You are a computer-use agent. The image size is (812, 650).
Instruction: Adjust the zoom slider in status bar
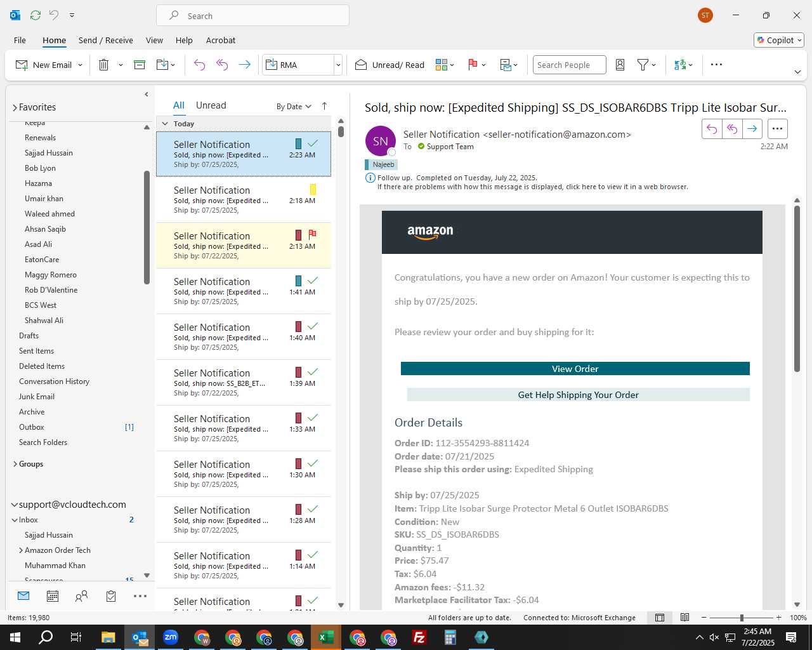[742, 618]
